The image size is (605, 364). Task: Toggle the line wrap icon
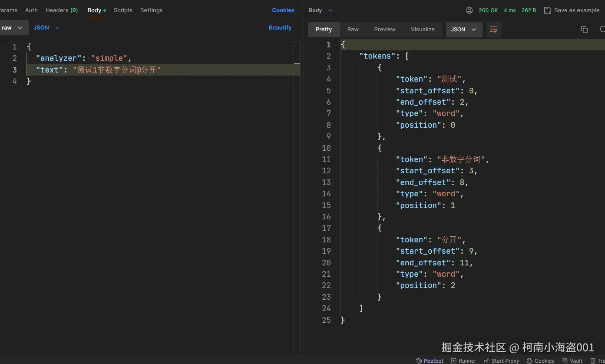[x=494, y=29]
